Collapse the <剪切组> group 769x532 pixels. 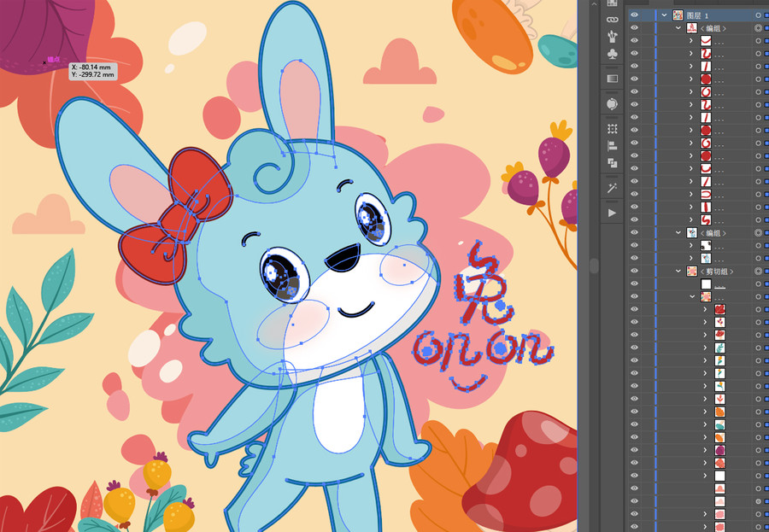[678, 272]
